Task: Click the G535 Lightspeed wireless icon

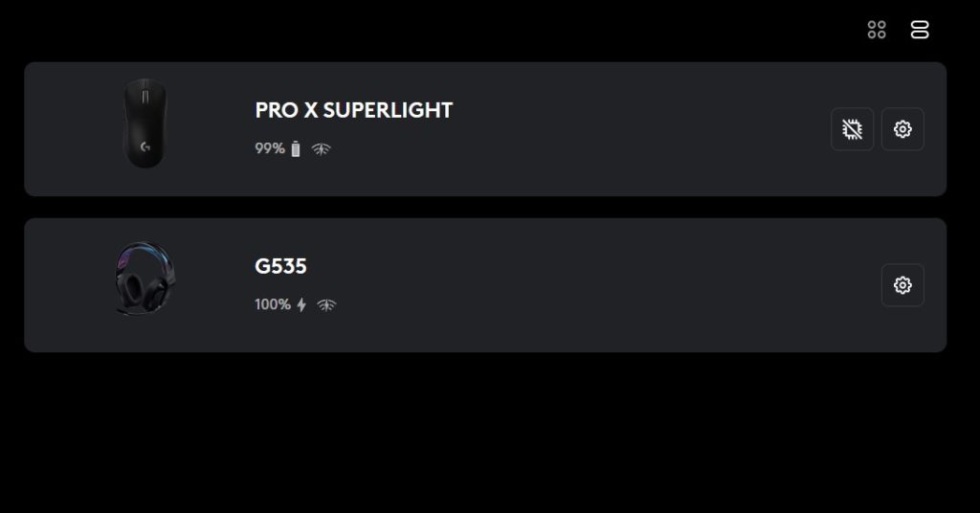Action: (x=326, y=305)
